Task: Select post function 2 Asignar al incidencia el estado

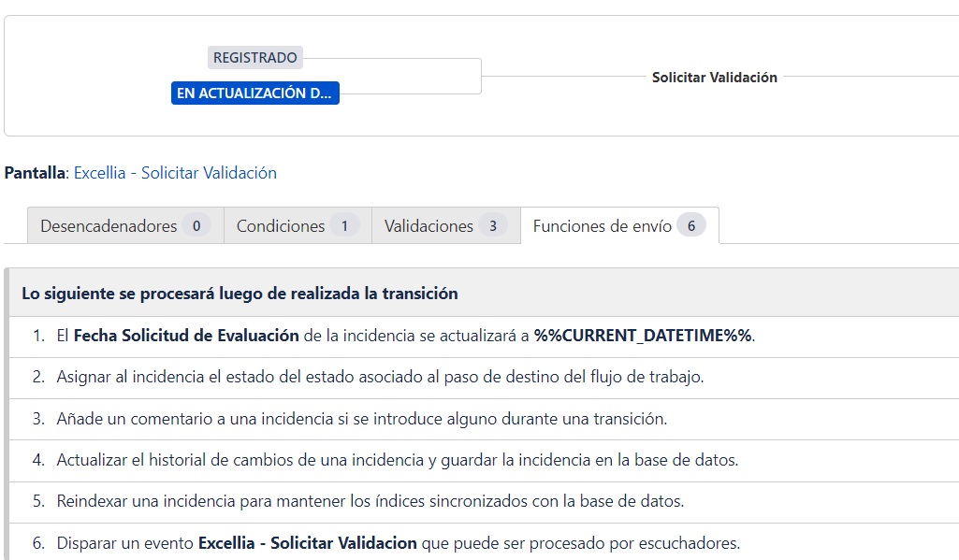Action: pyautogui.click(x=484, y=377)
